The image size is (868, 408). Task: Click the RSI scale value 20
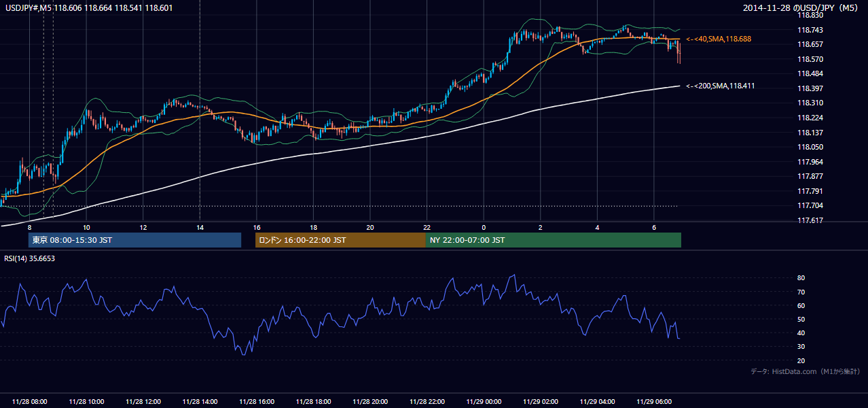click(801, 360)
